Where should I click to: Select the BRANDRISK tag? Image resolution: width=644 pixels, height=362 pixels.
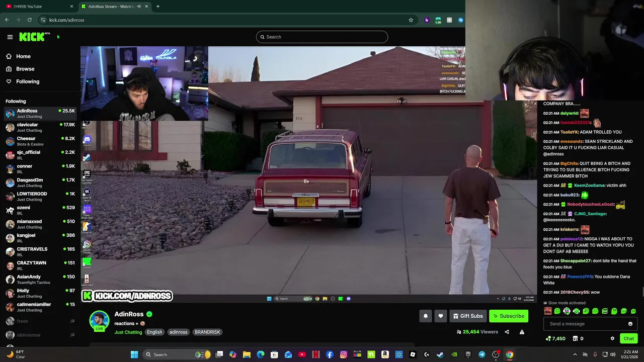tap(207, 332)
